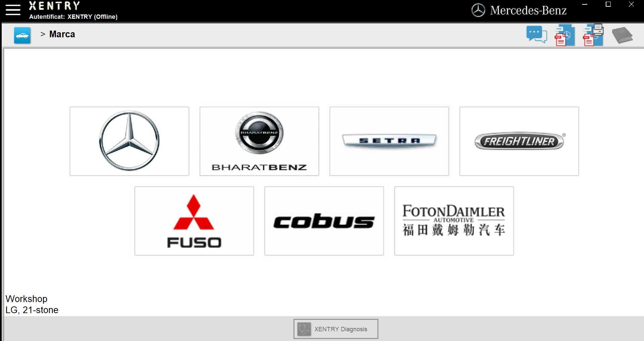Select the Mercedes-Benz star brand tile
Screen dimensions: 644x341
(129, 141)
